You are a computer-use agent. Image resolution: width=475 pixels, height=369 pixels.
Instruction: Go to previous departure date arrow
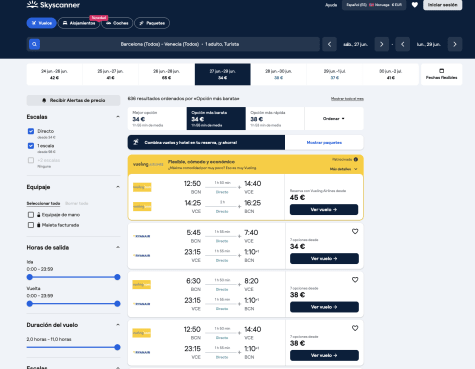coord(329,44)
